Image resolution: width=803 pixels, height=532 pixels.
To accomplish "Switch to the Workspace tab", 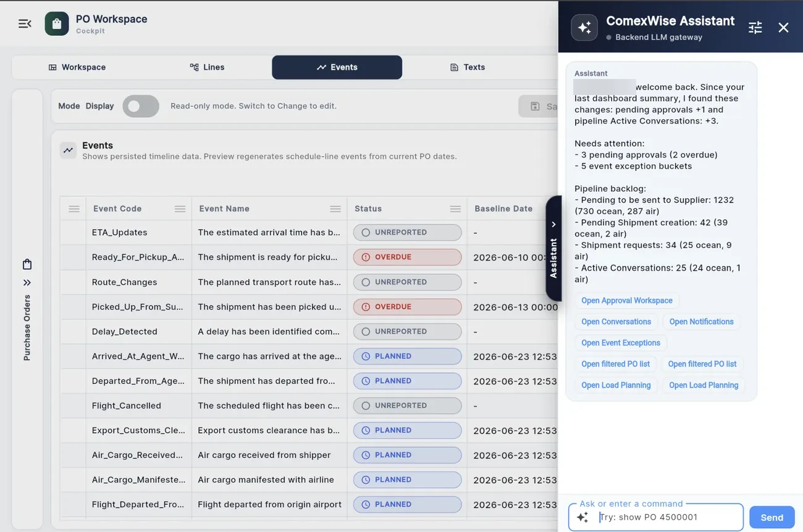I will pos(77,67).
